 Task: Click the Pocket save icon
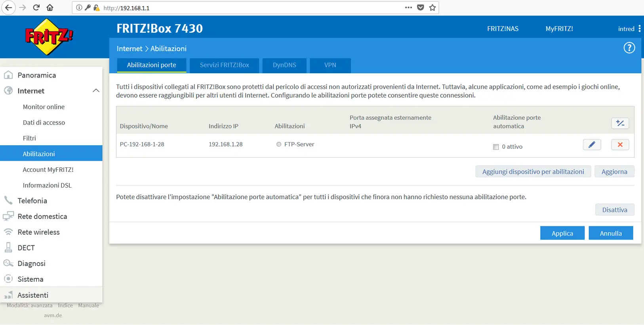(x=421, y=8)
